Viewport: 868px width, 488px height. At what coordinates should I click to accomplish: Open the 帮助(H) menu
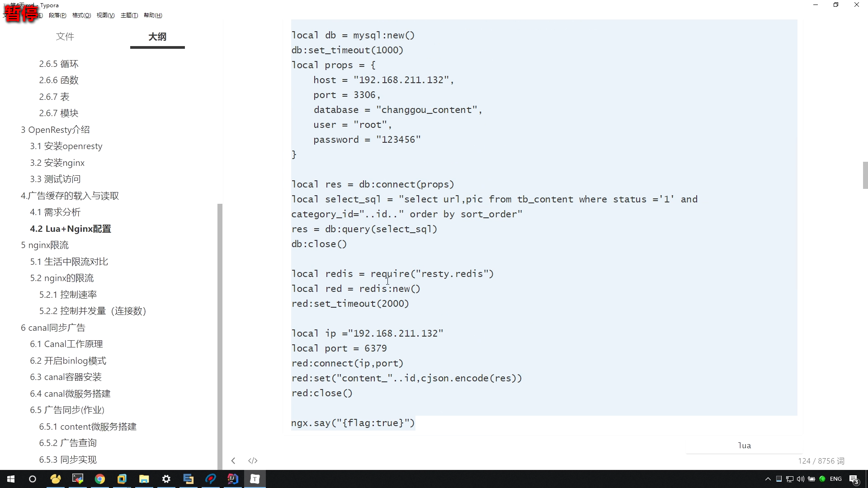tap(153, 15)
